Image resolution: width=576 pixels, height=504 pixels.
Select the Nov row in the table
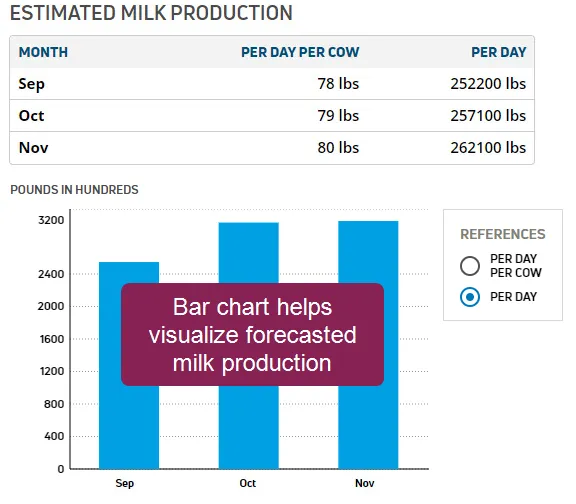[272, 148]
